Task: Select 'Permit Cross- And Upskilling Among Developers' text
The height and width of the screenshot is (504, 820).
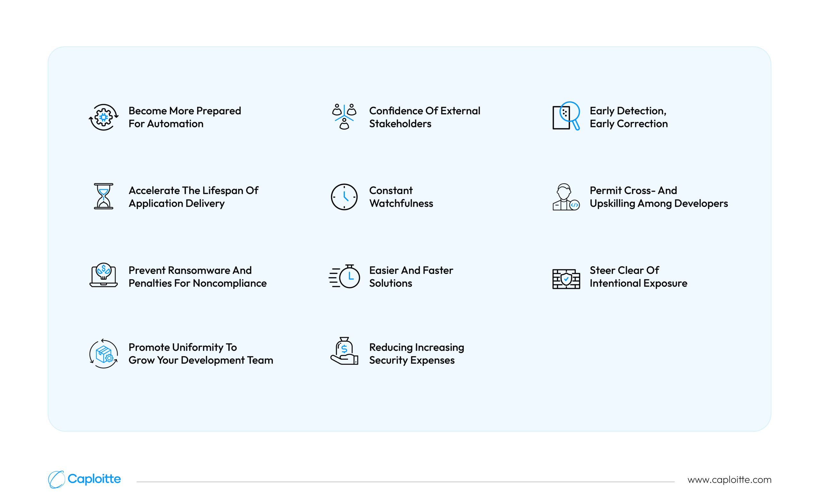Action: [659, 197]
